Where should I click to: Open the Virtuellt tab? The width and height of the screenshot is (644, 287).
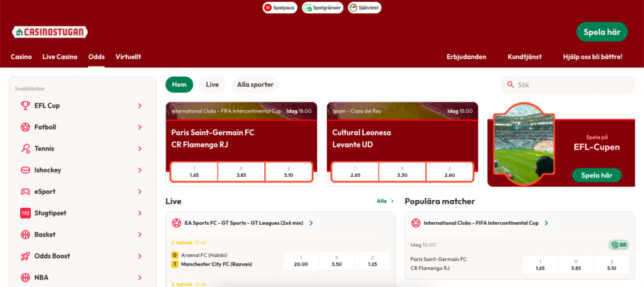(x=128, y=57)
